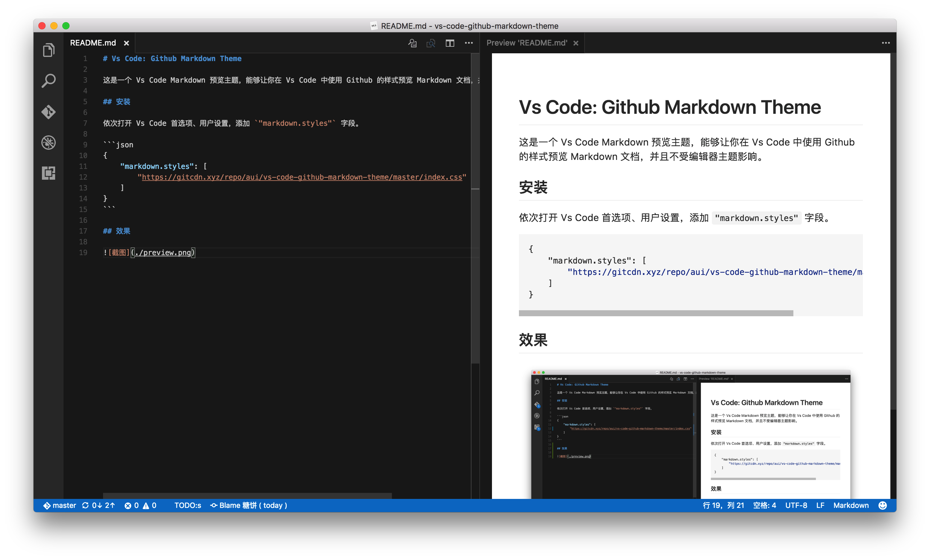Click the preview title 'Vs Code: Github Markdown Theme'
This screenshot has width=930, height=560.
pos(670,107)
